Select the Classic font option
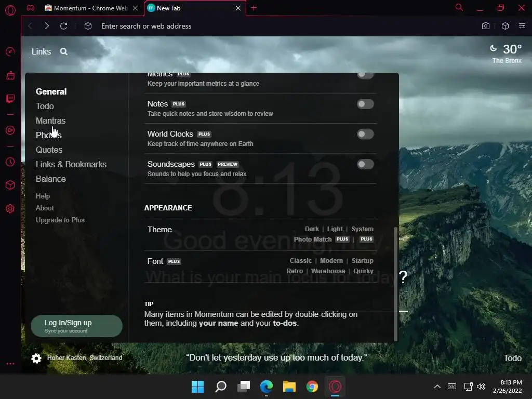532x399 pixels. click(301, 261)
